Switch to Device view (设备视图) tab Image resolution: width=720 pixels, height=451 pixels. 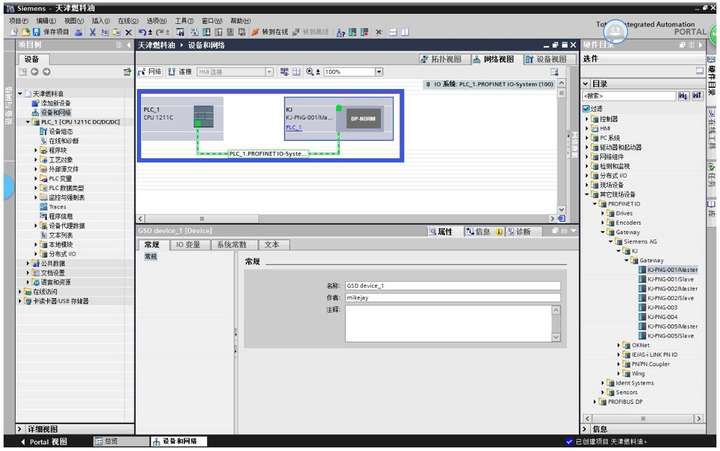(x=546, y=59)
